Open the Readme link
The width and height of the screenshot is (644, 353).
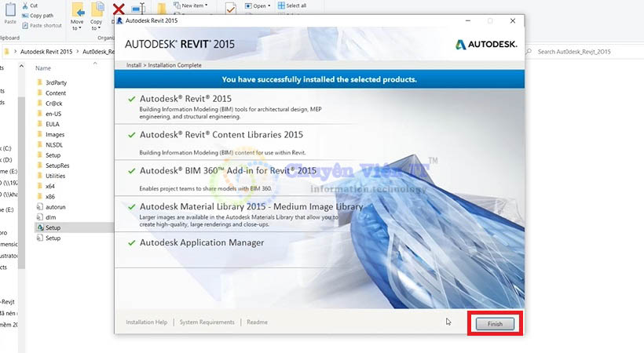click(257, 322)
